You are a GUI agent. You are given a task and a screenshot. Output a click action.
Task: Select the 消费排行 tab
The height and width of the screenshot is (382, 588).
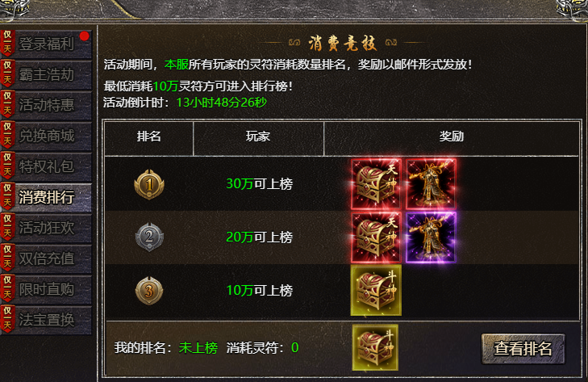(46, 197)
